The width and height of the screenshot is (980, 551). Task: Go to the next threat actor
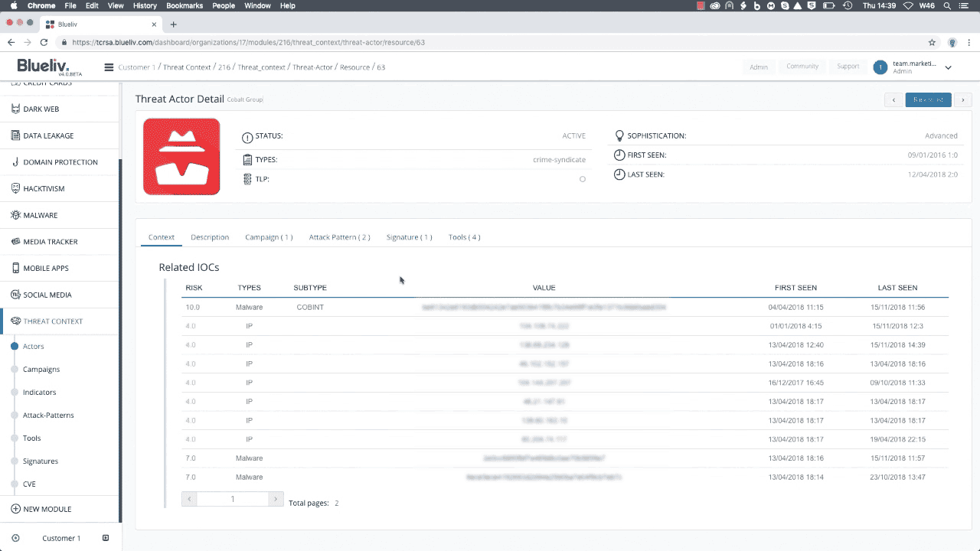tap(962, 99)
